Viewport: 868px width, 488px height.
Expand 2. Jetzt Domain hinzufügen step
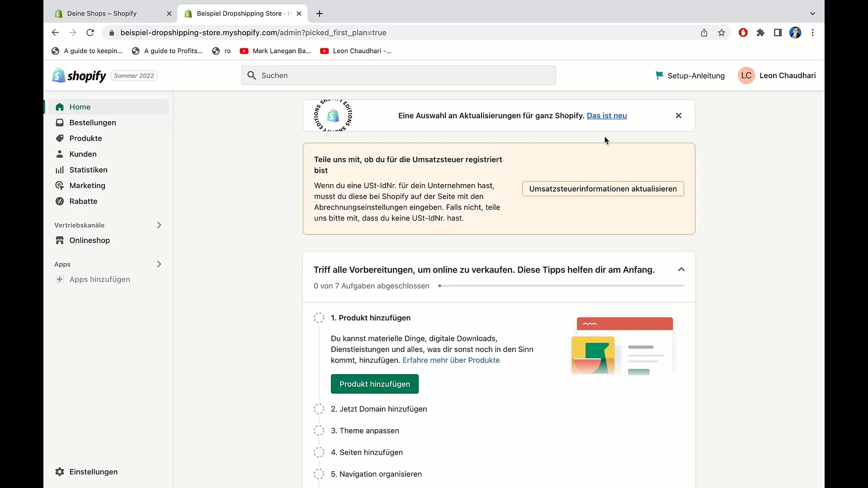click(x=379, y=409)
